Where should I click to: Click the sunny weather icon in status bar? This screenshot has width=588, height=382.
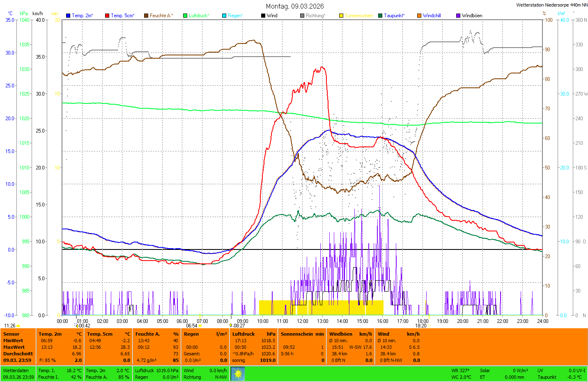click(238, 374)
